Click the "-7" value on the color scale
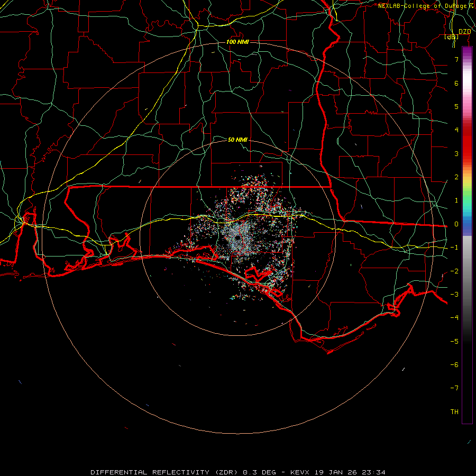This screenshot has height=476, width=476. click(454, 388)
